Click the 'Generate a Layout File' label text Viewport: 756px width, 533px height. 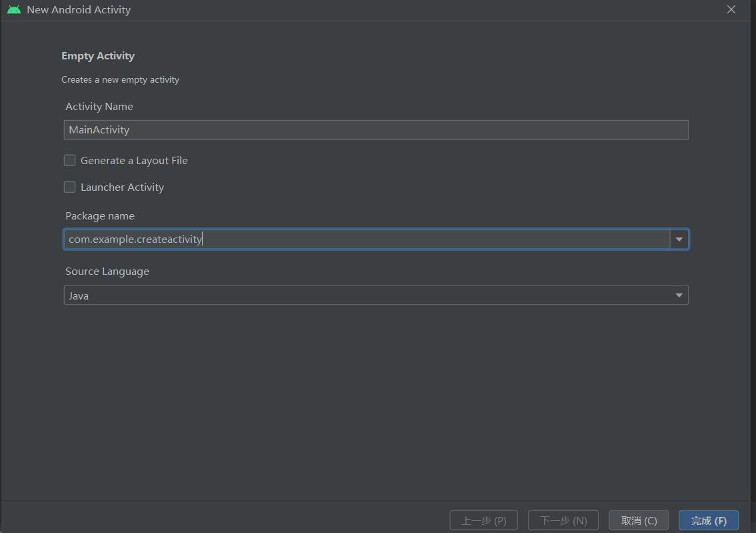click(x=134, y=161)
